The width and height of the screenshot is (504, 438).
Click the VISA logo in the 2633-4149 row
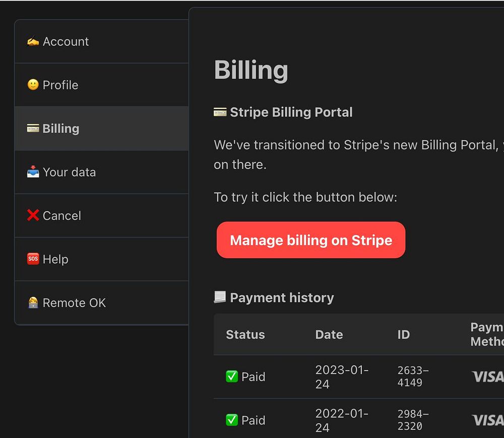coord(487,377)
